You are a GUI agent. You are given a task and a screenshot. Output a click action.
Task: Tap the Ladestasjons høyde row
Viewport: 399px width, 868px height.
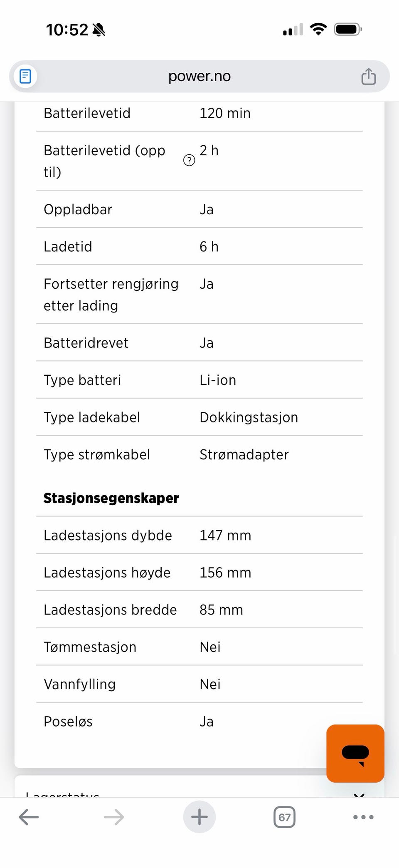[x=199, y=573]
